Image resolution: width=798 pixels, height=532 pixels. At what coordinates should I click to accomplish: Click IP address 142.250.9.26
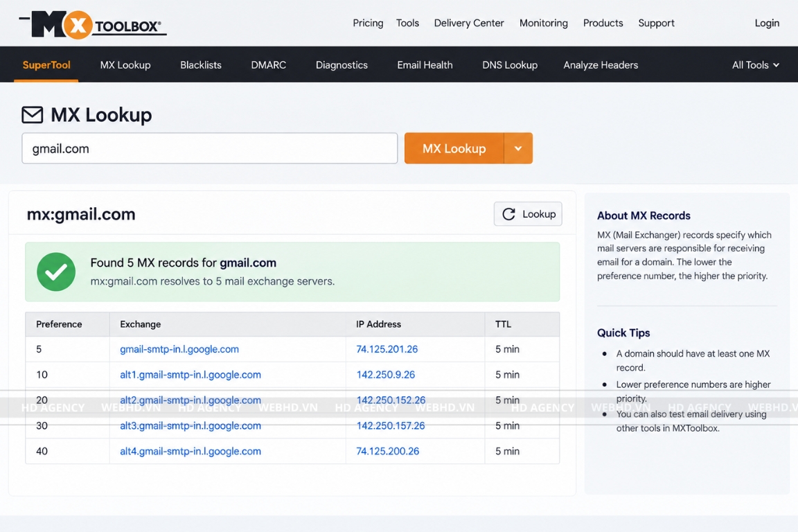pyautogui.click(x=386, y=375)
